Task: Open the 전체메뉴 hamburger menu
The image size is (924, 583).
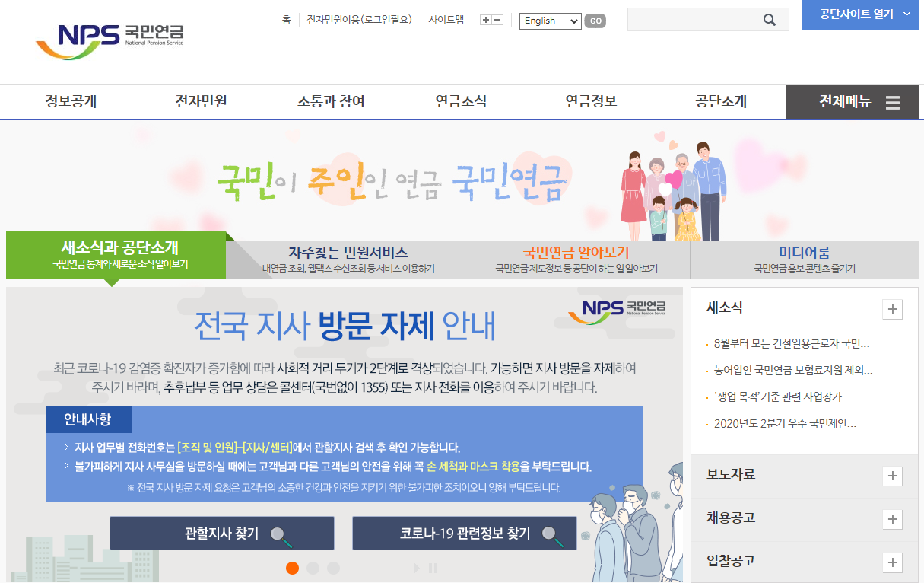Action: tap(853, 102)
